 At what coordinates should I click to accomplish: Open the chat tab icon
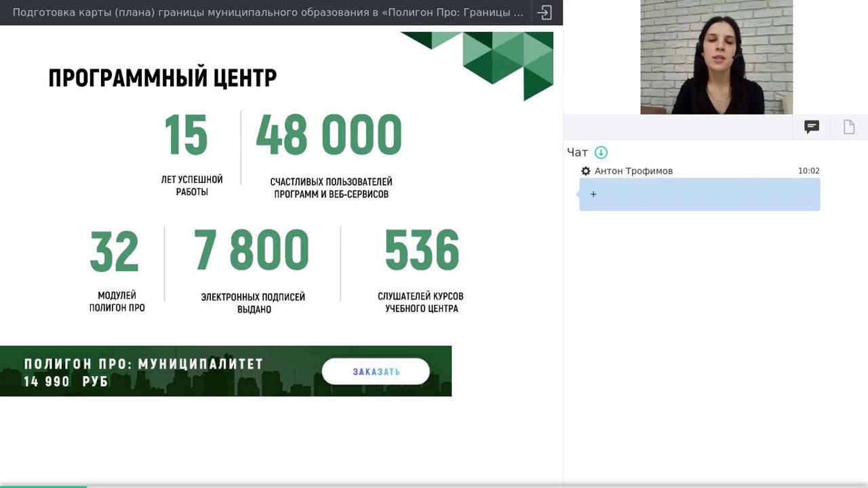tap(812, 127)
